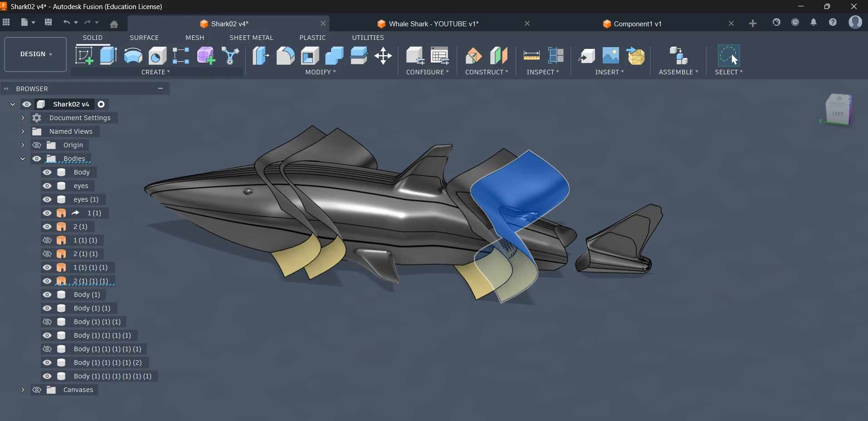Switch to the MESH tab
The width and height of the screenshot is (868, 421).
pyautogui.click(x=195, y=38)
